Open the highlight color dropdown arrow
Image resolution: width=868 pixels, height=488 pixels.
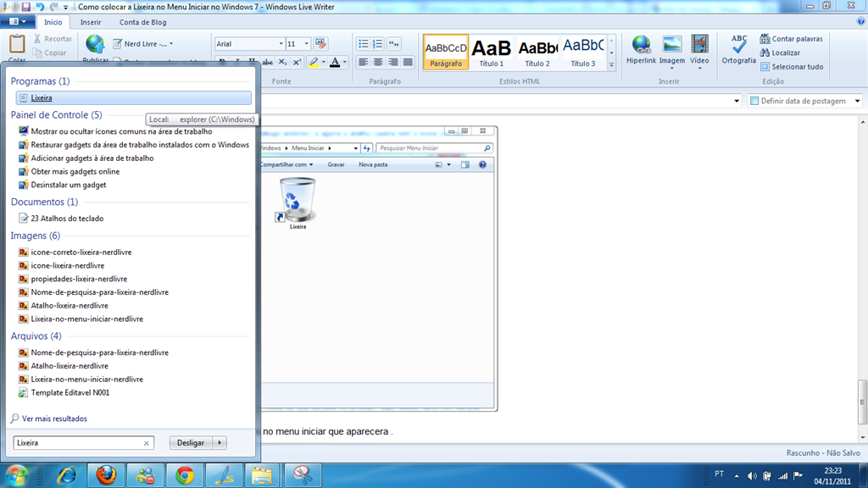click(324, 62)
